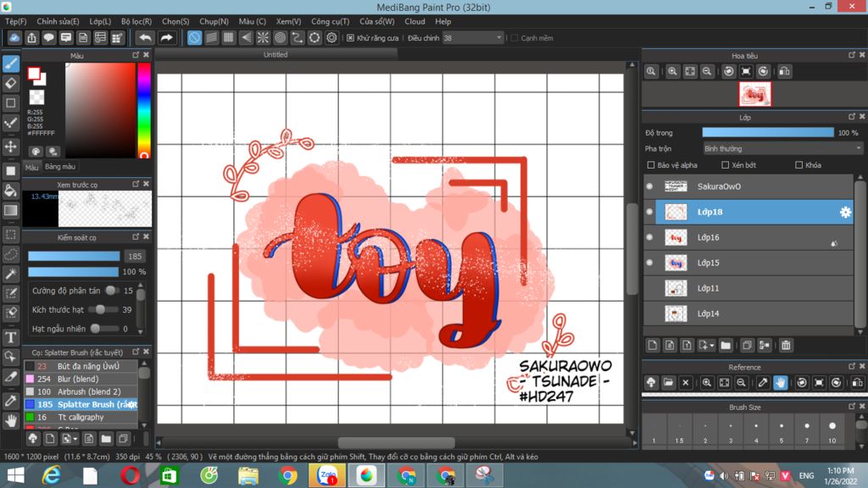The height and width of the screenshot is (488, 868).
Task: Select the Text tool
Action: 11,337
